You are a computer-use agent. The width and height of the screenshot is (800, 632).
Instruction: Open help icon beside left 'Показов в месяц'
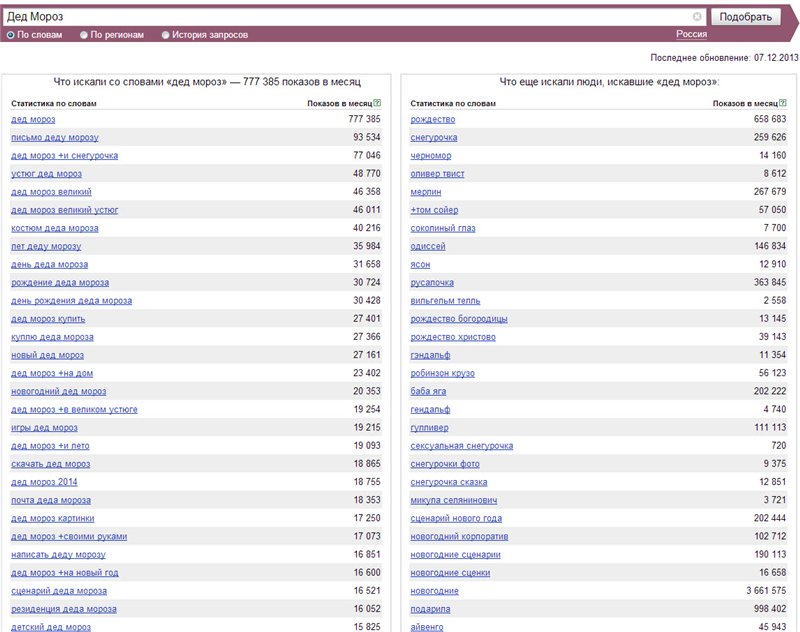coord(377,103)
